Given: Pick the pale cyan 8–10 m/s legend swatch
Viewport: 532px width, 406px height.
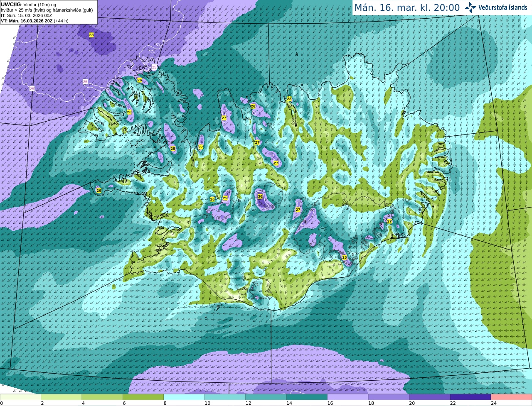Looking at the screenshot, I should [184, 397].
